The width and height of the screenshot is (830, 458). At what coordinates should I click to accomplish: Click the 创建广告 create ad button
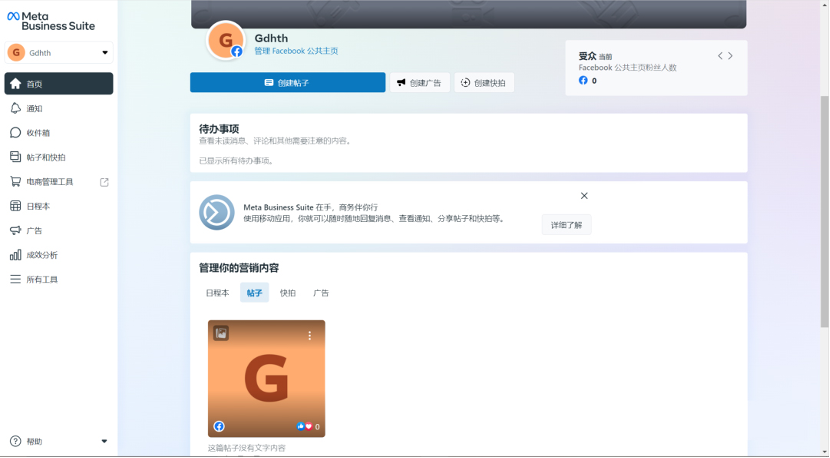point(419,83)
